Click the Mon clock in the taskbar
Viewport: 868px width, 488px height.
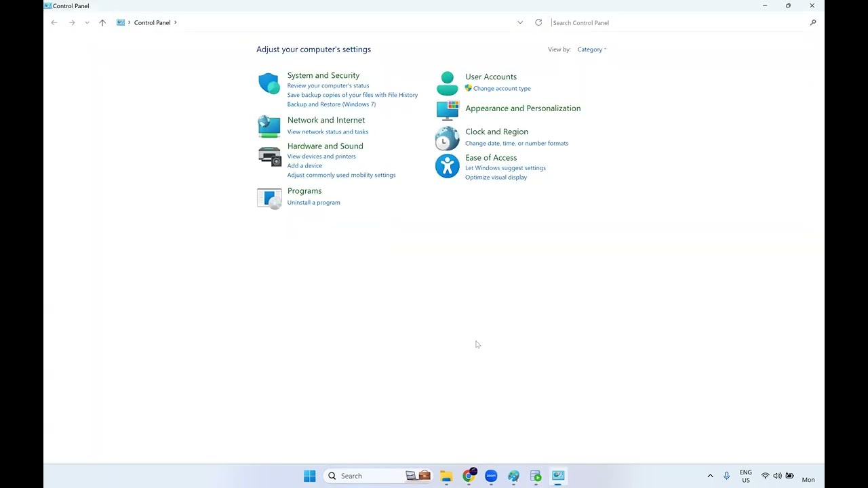tap(808, 479)
